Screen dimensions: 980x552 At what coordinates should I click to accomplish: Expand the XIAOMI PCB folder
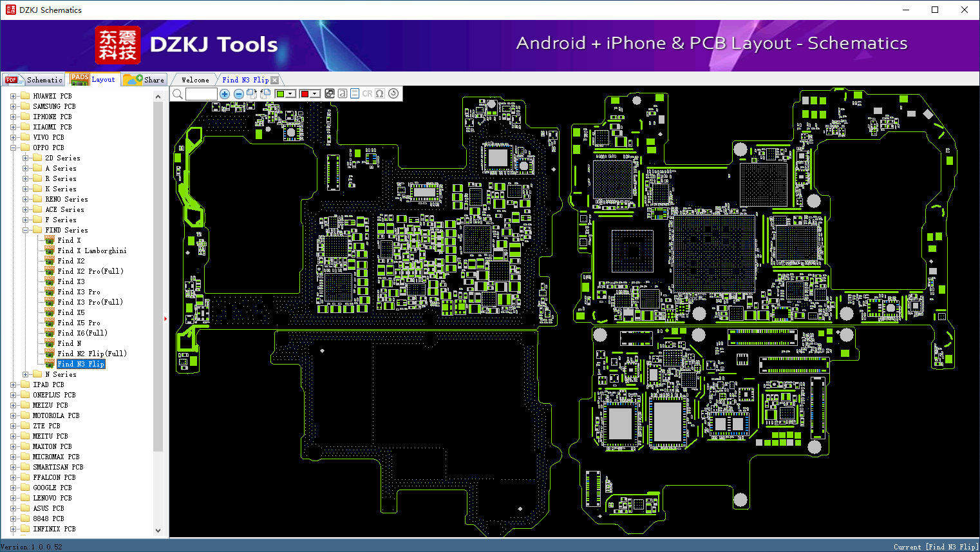pyautogui.click(x=13, y=127)
